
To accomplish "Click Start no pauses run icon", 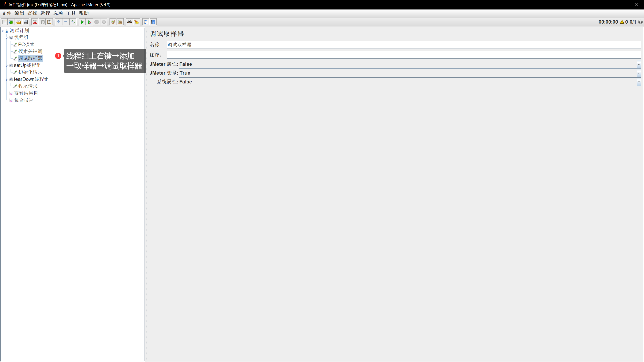I will tap(89, 22).
